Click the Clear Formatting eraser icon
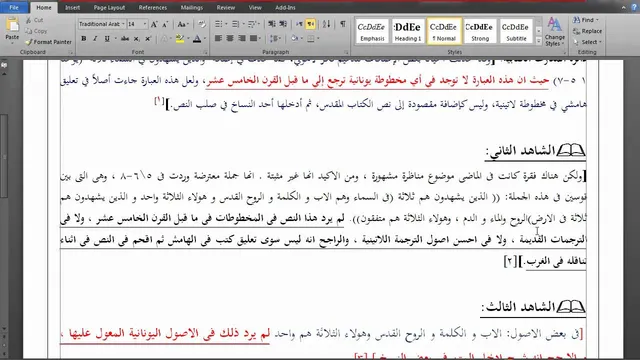Screen dimensions: 640x360 [x=202, y=24]
